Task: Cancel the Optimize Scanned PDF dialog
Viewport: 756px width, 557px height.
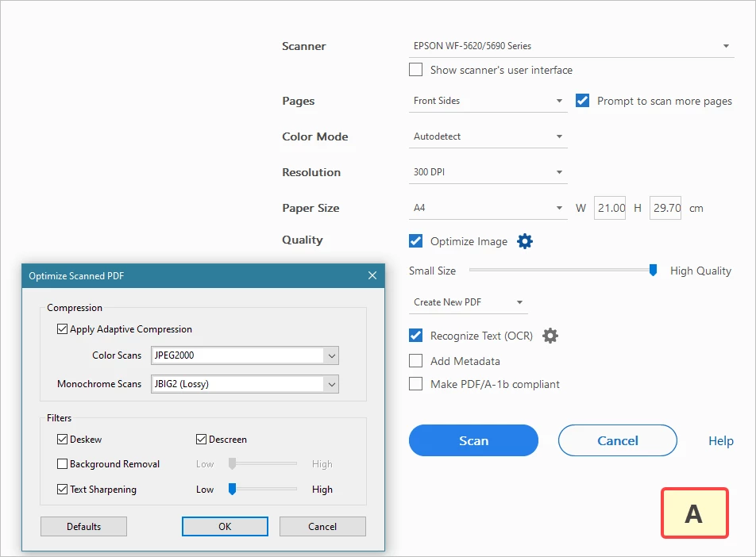Action: 322,527
